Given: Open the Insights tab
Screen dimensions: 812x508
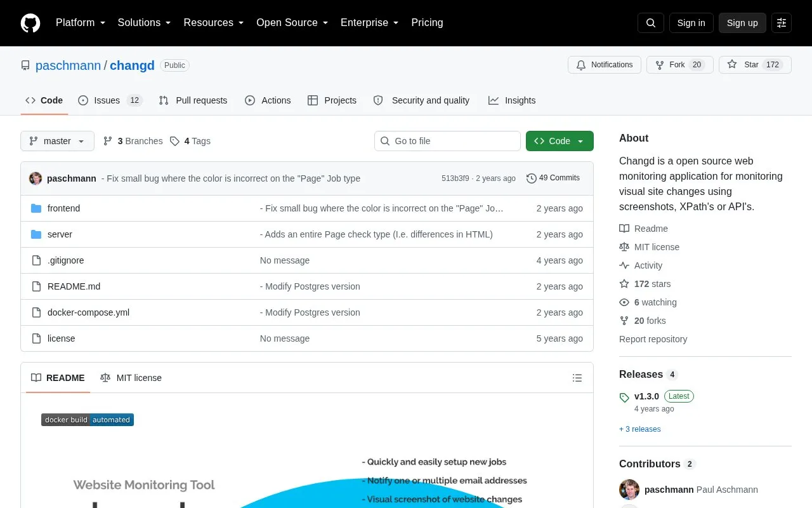Looking at the screenshot, I should (512, 100).
